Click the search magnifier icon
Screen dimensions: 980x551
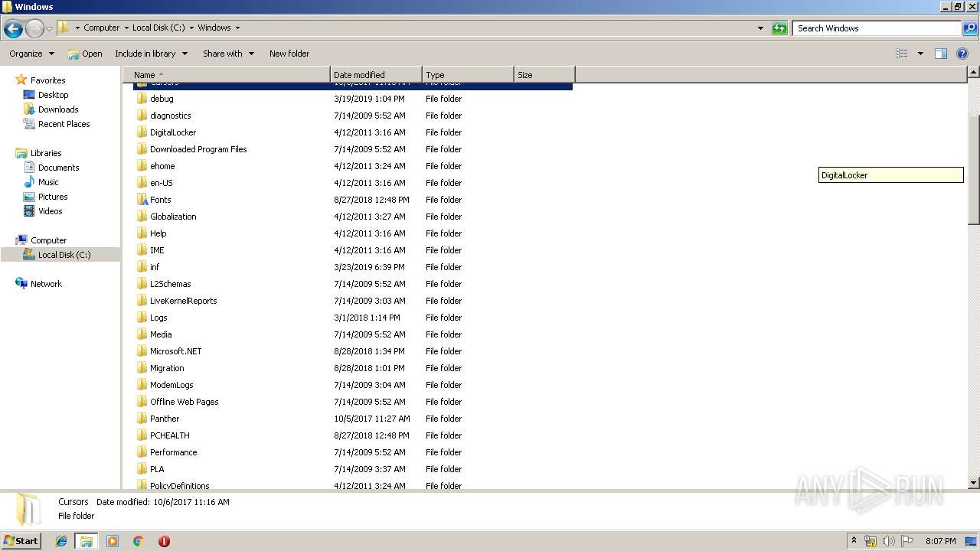970,28
